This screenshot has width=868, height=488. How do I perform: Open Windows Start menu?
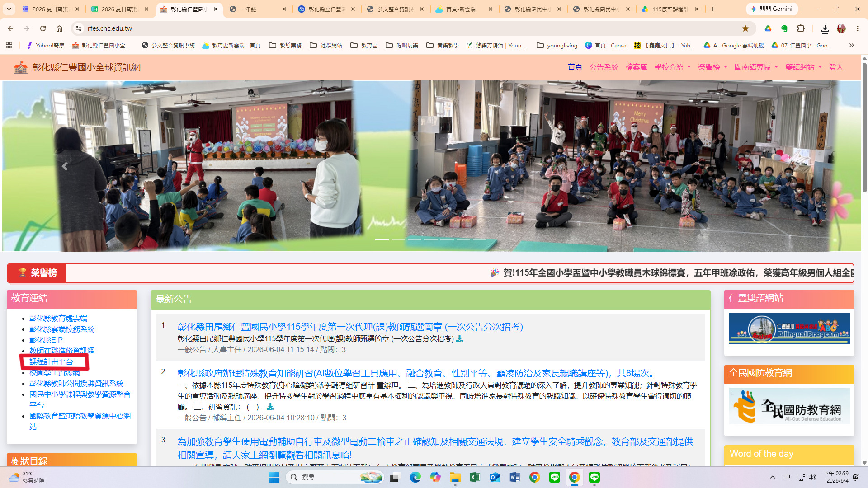[x=274, y=477]
